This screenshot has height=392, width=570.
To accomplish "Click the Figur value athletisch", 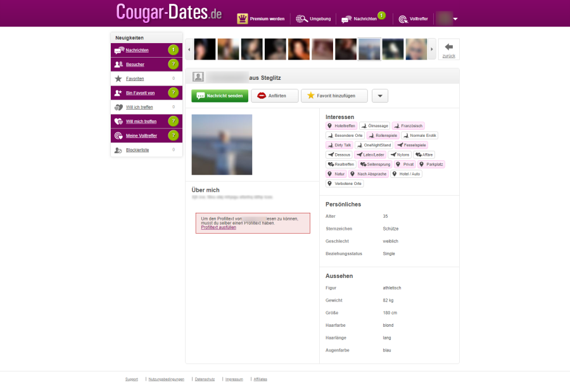I will [392, 288].
